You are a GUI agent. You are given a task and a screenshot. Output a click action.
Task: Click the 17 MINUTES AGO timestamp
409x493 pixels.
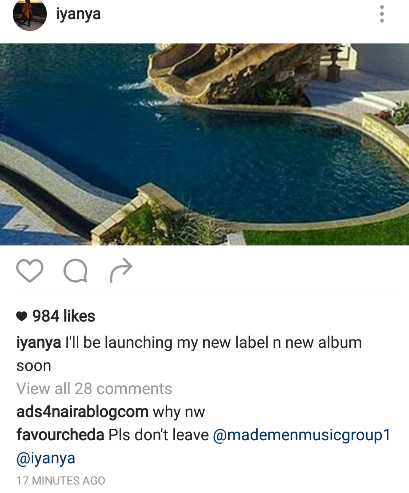click(61, 481)
